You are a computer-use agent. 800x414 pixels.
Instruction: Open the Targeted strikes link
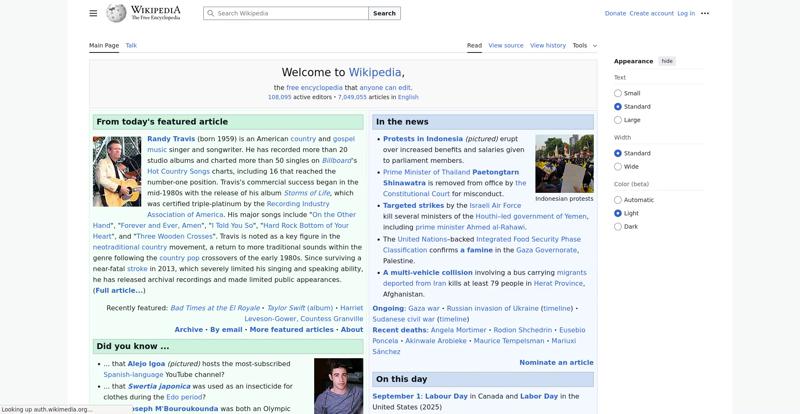413,205
